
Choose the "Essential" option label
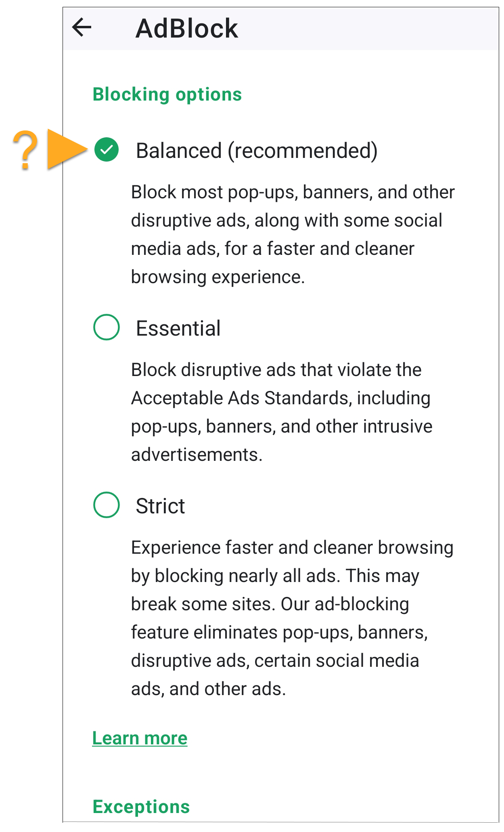[178, 328]
